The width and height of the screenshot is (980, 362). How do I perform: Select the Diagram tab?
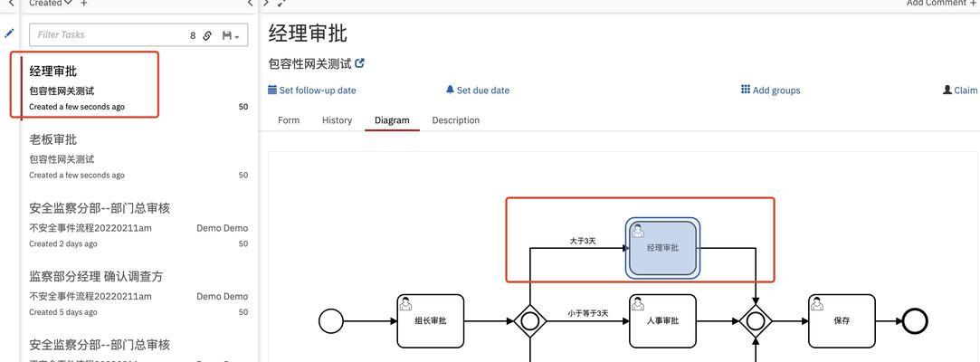pyautogui.click(x=392, y=120)
